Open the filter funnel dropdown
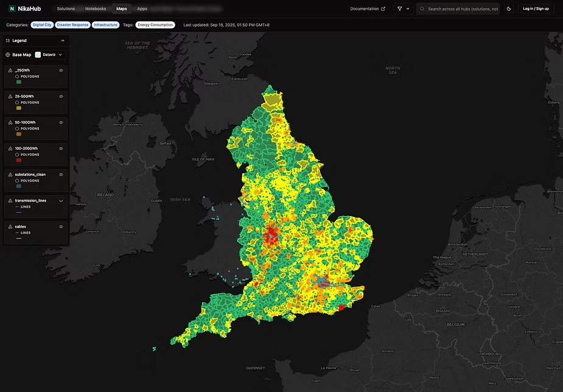563x392 pixels. click(404, 9)
